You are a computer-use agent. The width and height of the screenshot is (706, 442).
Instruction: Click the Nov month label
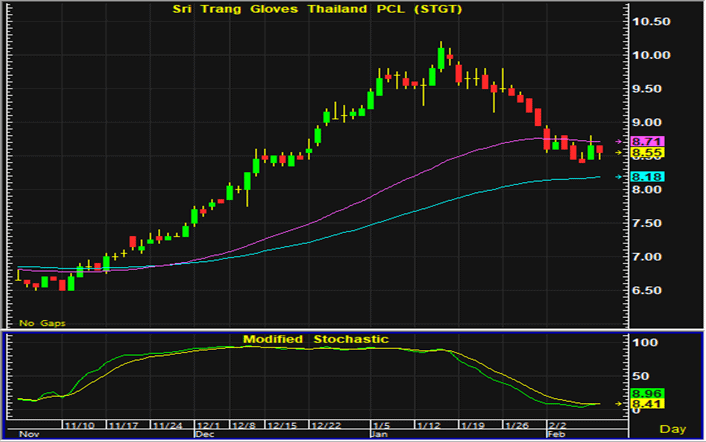tap(27, 435)
